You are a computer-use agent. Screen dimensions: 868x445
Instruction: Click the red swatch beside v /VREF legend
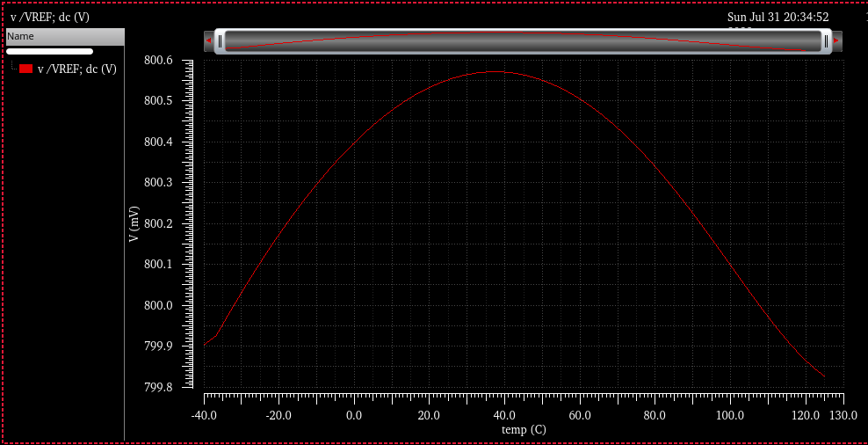coord(26,69)
